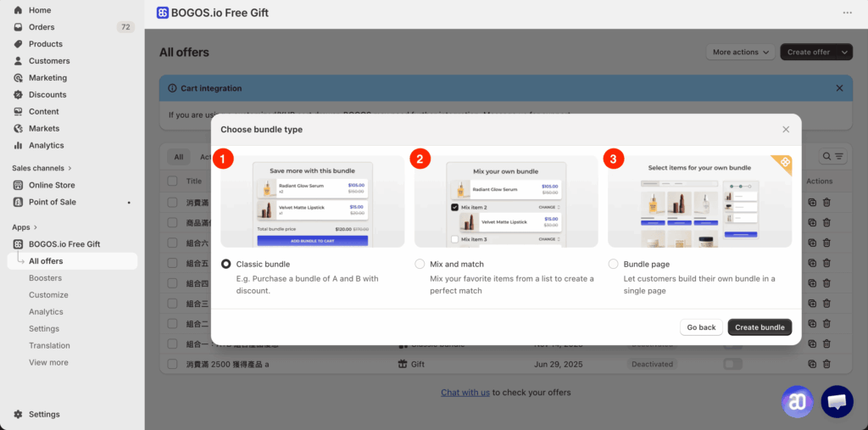Click the Content icon in sidebar
This screenshot has width=868, height=430.
[x=19, y=111]
